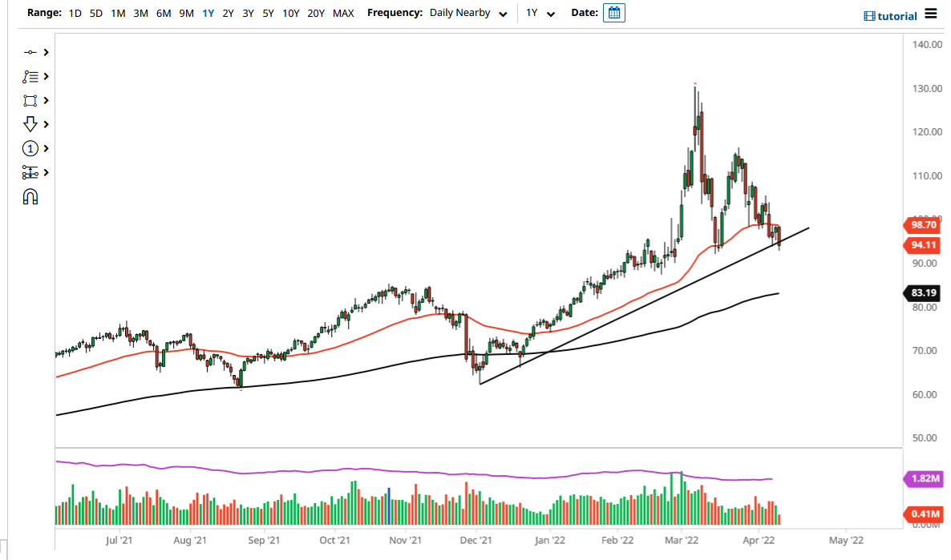Select the rectangle shape drawing tool
951x560 pixels.
[x=30, y=100]
